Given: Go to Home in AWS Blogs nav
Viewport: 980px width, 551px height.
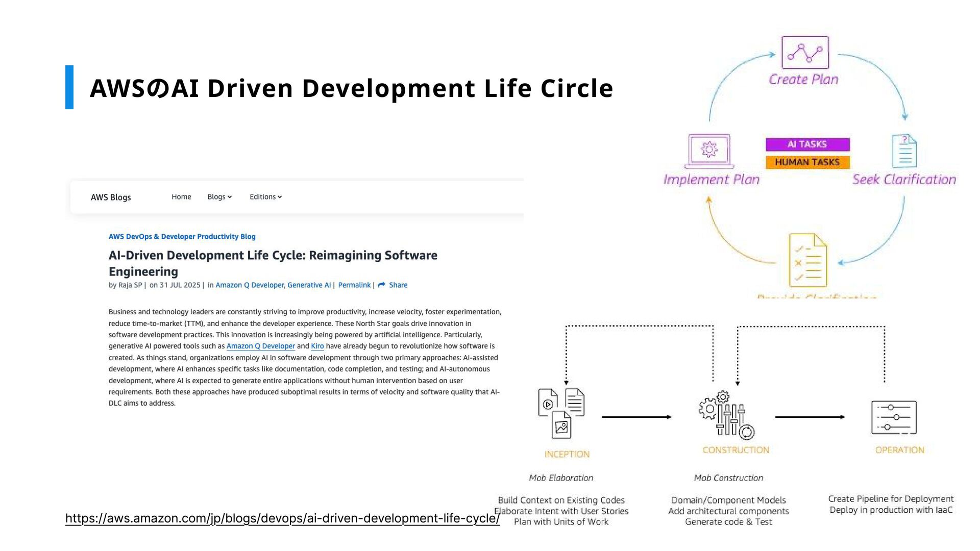Looking at the screenshot, I should coord(181,197).
